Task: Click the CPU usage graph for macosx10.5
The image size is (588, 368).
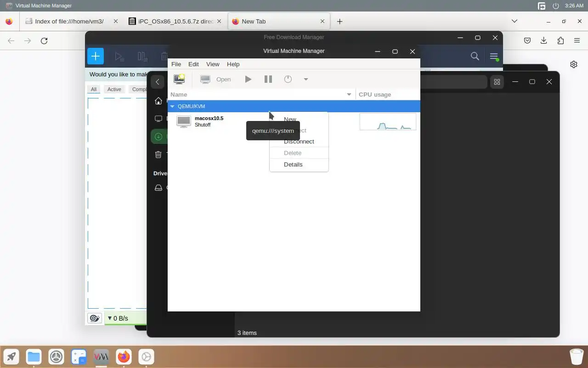Action: point(388,122)
